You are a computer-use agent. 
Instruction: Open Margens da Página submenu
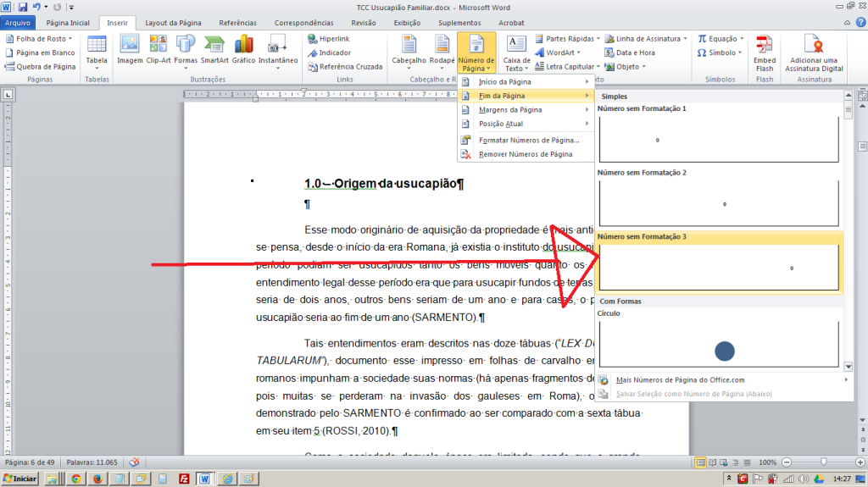[526, 109]
